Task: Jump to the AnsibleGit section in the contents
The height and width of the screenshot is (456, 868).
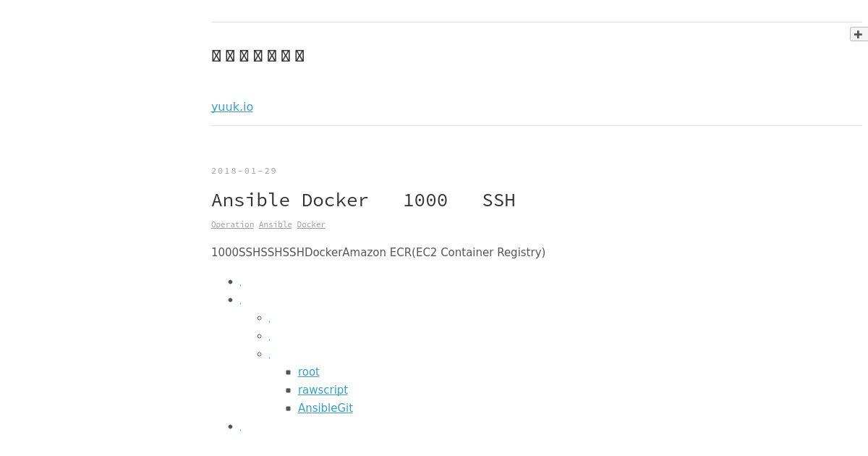Action: (325, 408)
